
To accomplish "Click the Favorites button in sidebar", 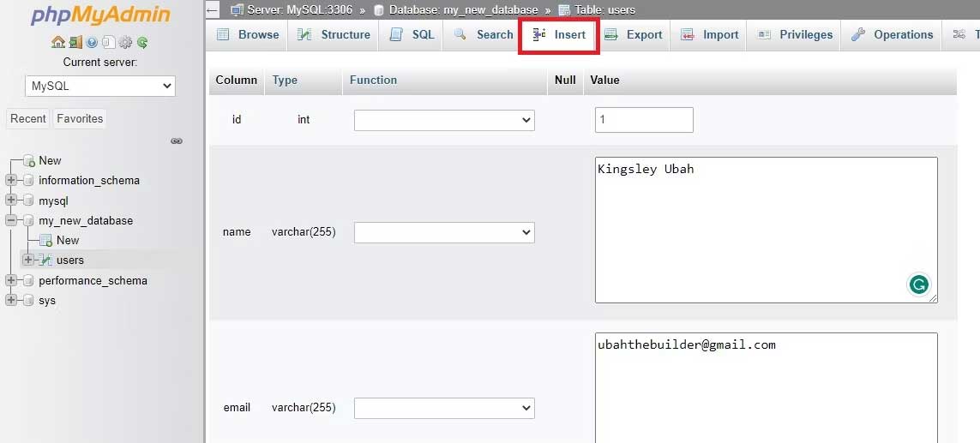I will tap(80, 119).
